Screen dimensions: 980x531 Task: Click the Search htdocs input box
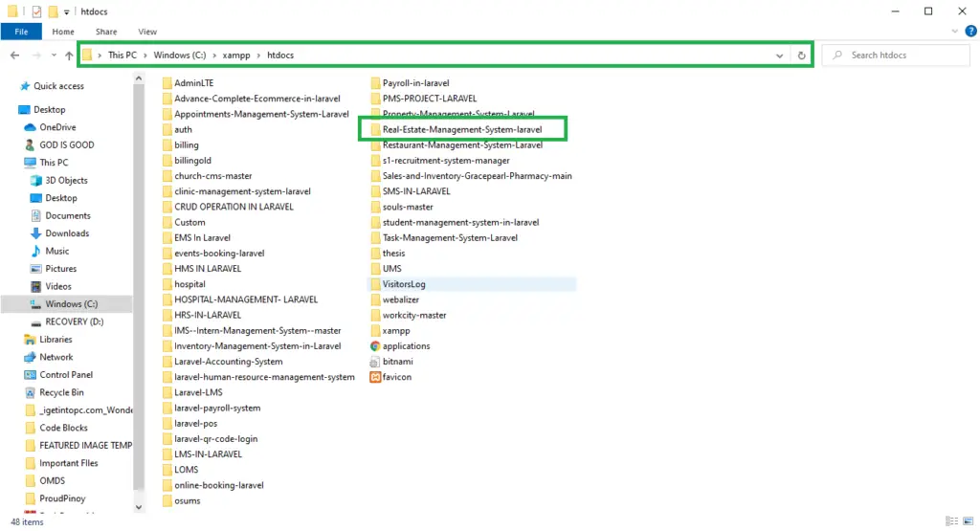(900, 55)
